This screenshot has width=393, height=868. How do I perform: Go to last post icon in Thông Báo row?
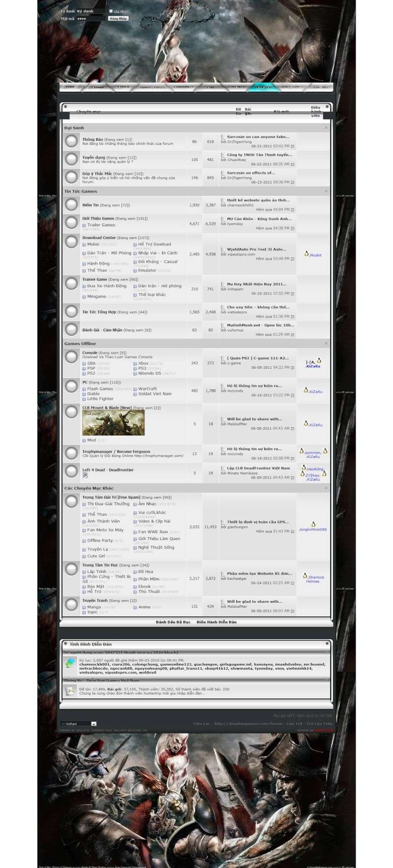click(293, 146)
